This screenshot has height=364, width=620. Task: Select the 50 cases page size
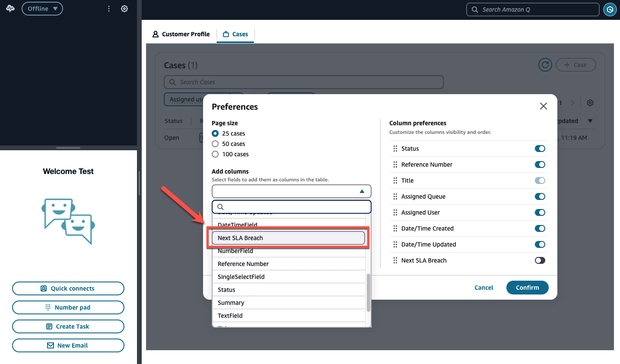[x=215, y=144]
